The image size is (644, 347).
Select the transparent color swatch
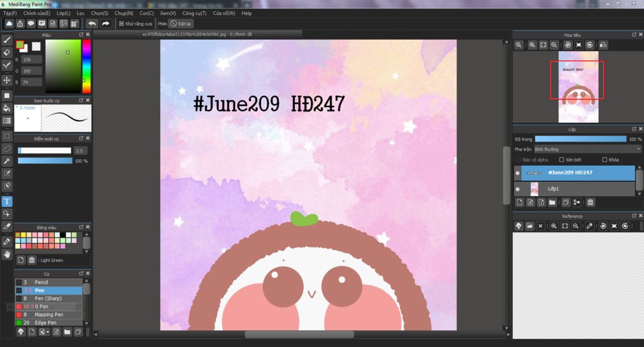[x=36, y=47]
